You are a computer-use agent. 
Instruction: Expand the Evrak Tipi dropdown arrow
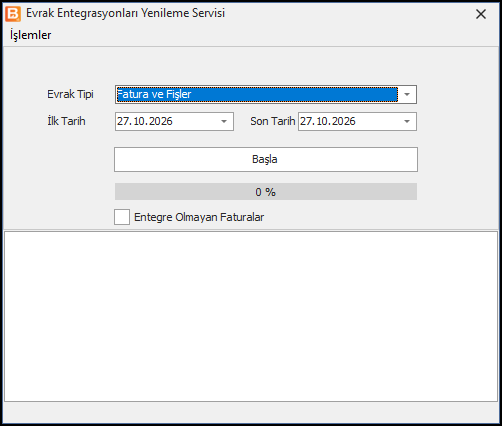407,94
